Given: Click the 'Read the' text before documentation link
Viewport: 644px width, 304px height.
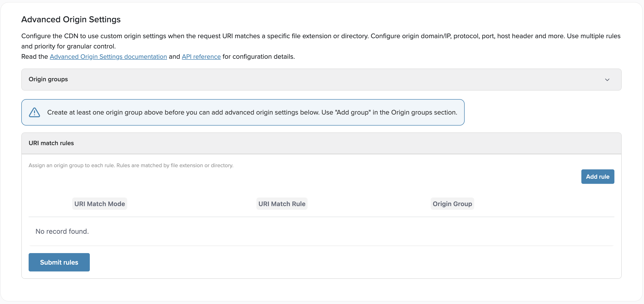Looking at the screenshot, I should click(34, 57).
